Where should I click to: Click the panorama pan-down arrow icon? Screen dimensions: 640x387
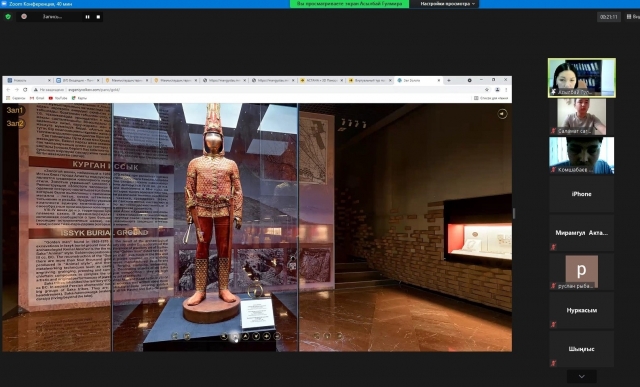tap(256, 336)
